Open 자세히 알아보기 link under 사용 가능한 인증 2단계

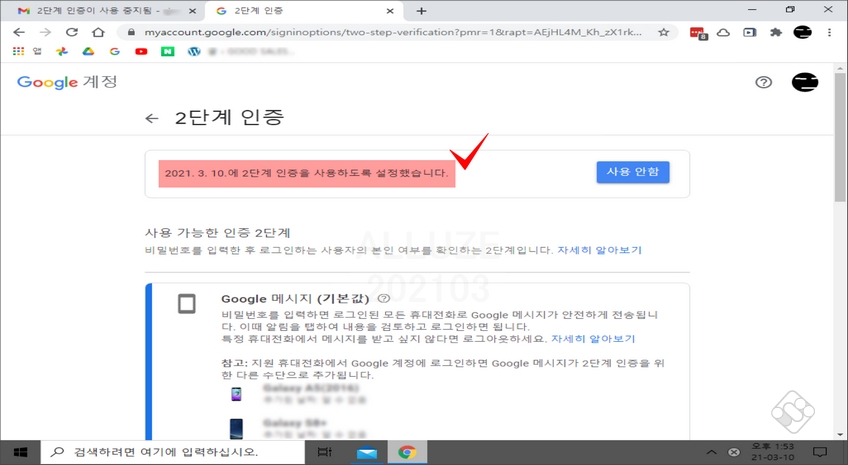(599, 250)
